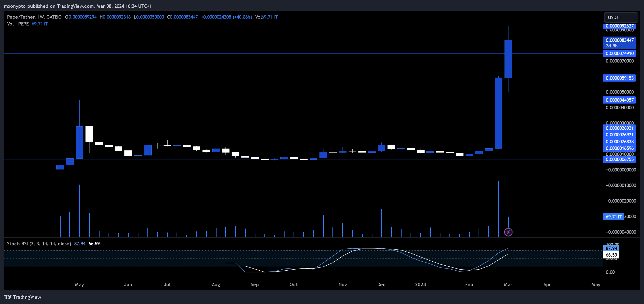Viewport: 644px width, 304px height.
Task: Click the Sep label on time axis
Action: [x=255, y=285]
